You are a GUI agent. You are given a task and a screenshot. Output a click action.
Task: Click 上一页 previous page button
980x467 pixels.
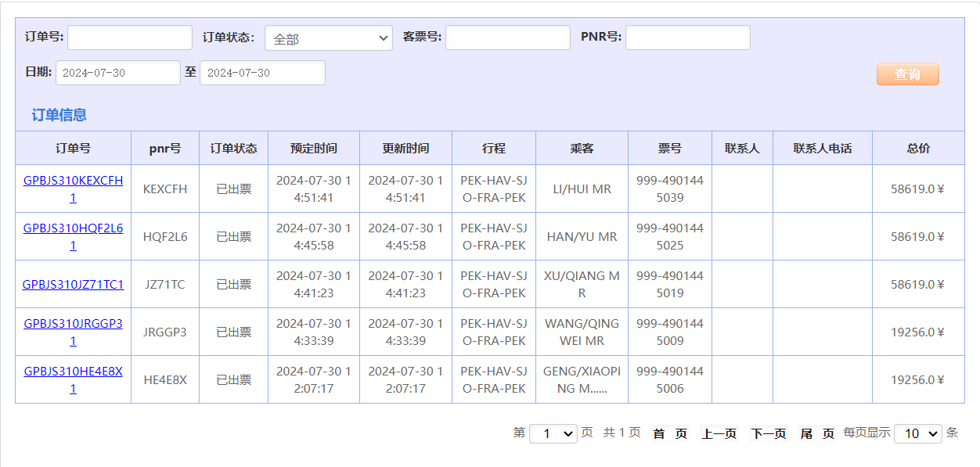click(719, 433)
